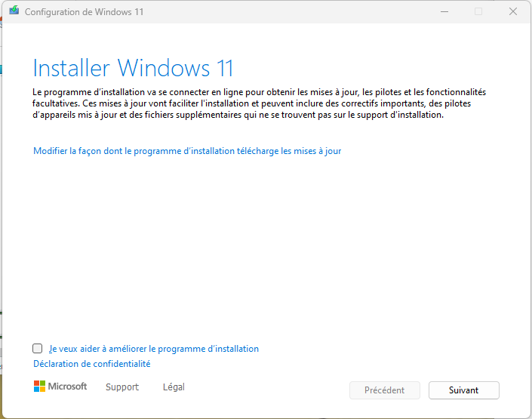Click the Suivant button

pos(464,390)
